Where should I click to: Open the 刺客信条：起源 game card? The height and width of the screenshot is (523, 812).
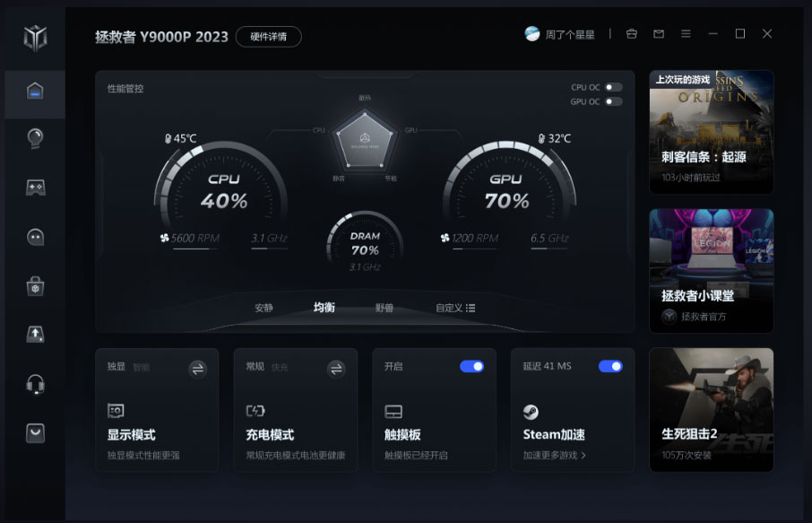pos(711,132)
